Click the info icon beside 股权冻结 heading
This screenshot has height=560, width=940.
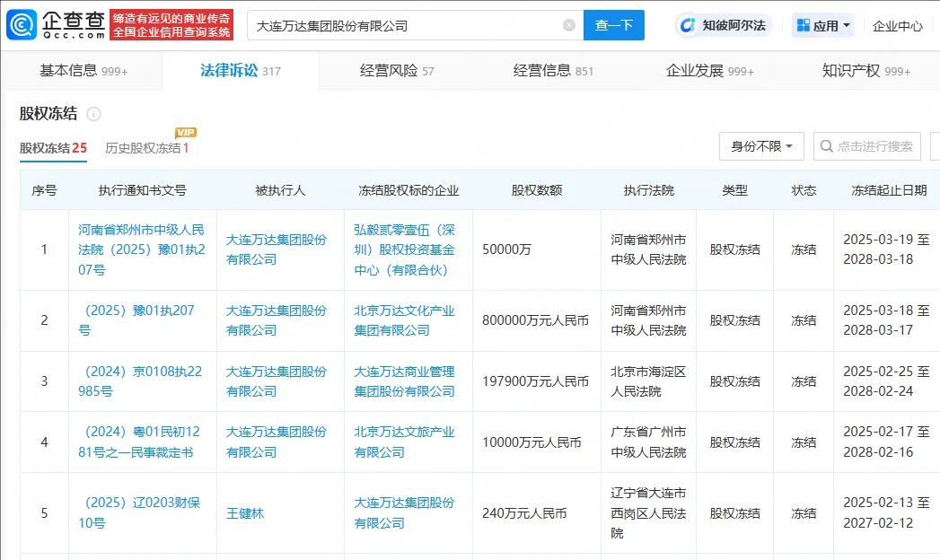pyautogui.click(x=93, y=114)
